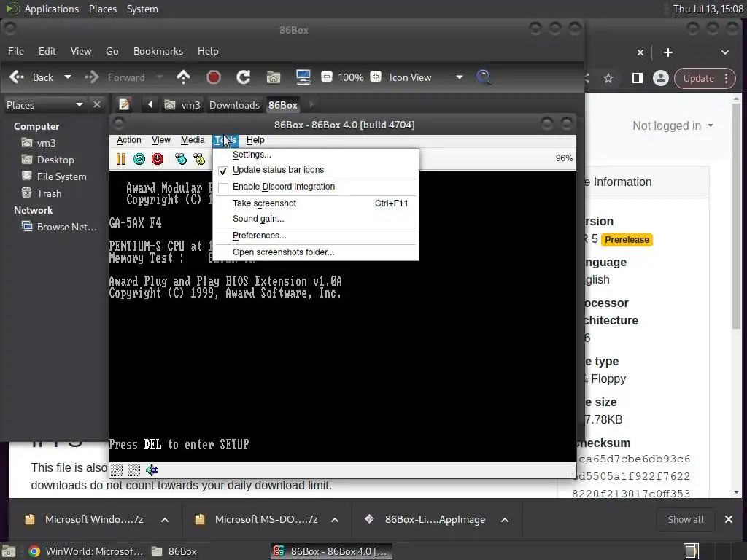The width and height of the screenshot is (747, 560).
Task: Open the browser side panel icon
Action: [637, 78]
